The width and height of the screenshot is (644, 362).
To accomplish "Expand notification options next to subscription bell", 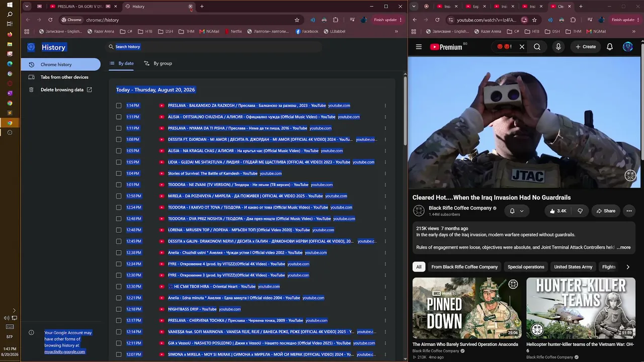I will tap(522, 211).
